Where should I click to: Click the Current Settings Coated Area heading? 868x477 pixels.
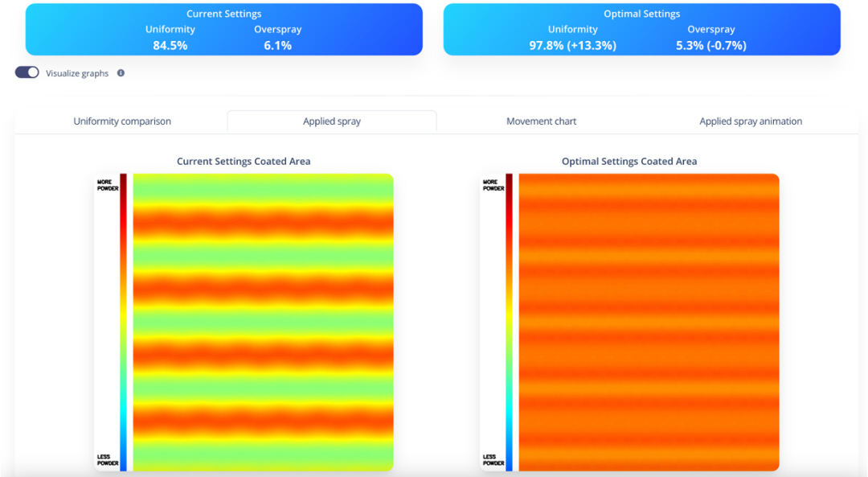pyautogui.click(x=244, y=162)
